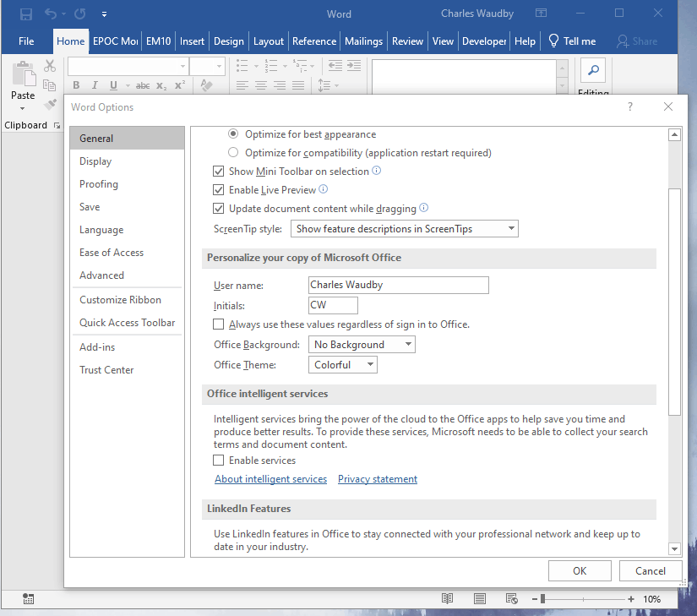697x616 pixels.
Task: Open font size dropdown arrow in ribbon
Action: [x=219, y=66]
